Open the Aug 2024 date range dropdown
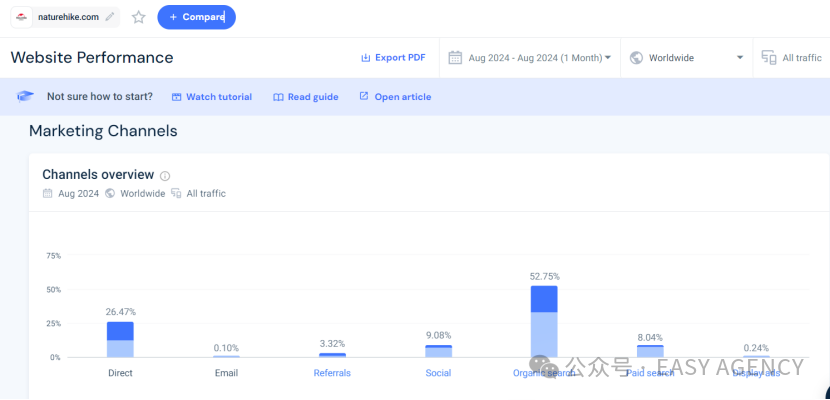Viewport: 830px width, 400px height. coord(530,58)
